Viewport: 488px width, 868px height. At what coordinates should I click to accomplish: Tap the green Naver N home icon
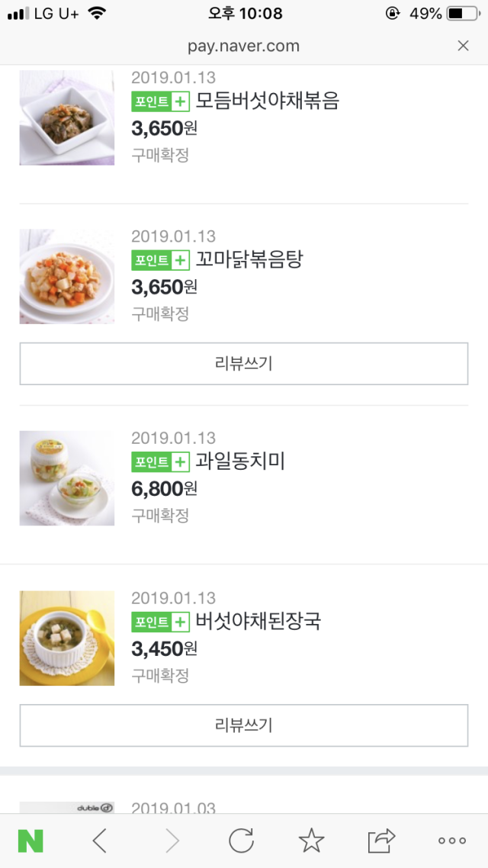click(30, 841)
